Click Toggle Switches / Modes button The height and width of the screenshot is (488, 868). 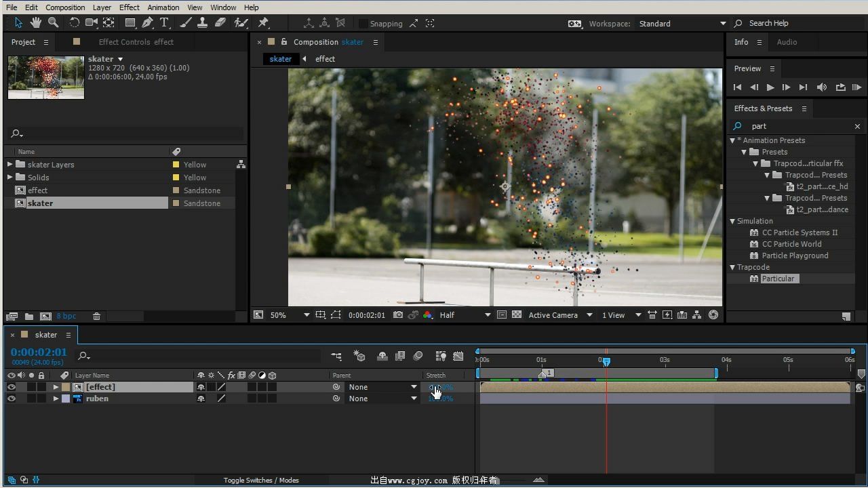[x=261, y=480]
